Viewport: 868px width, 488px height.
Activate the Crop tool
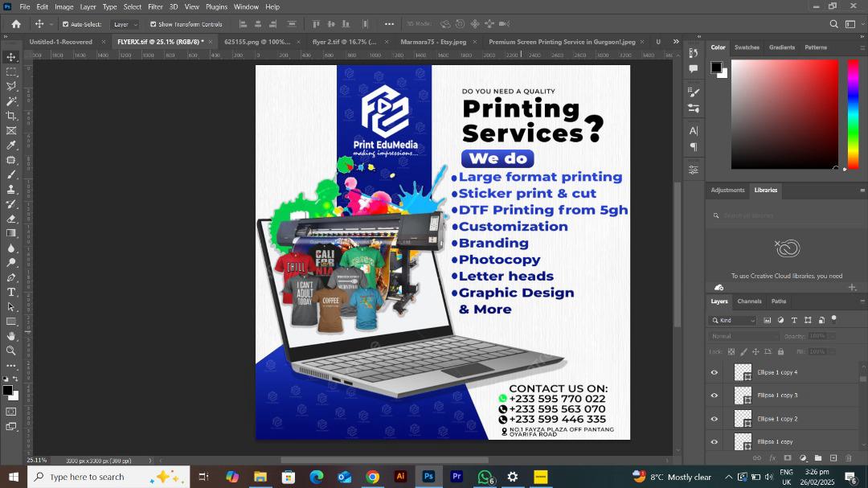coord(11,116)
